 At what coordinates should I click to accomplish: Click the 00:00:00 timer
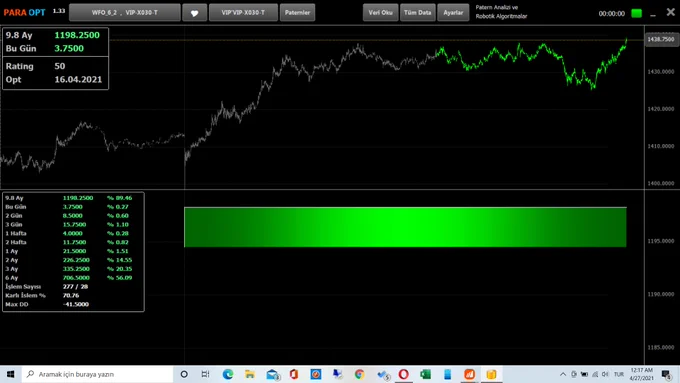coord(611,13)
